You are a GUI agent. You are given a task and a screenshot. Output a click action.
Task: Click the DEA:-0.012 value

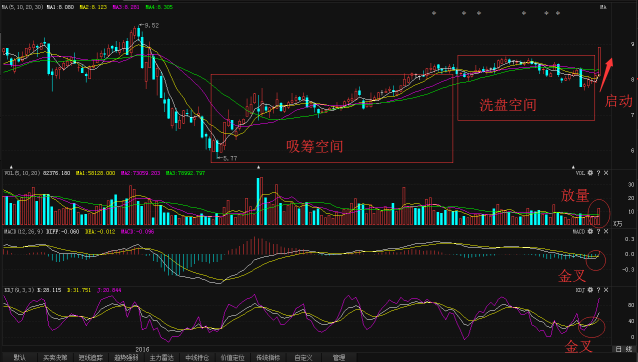tap(100, 231)
